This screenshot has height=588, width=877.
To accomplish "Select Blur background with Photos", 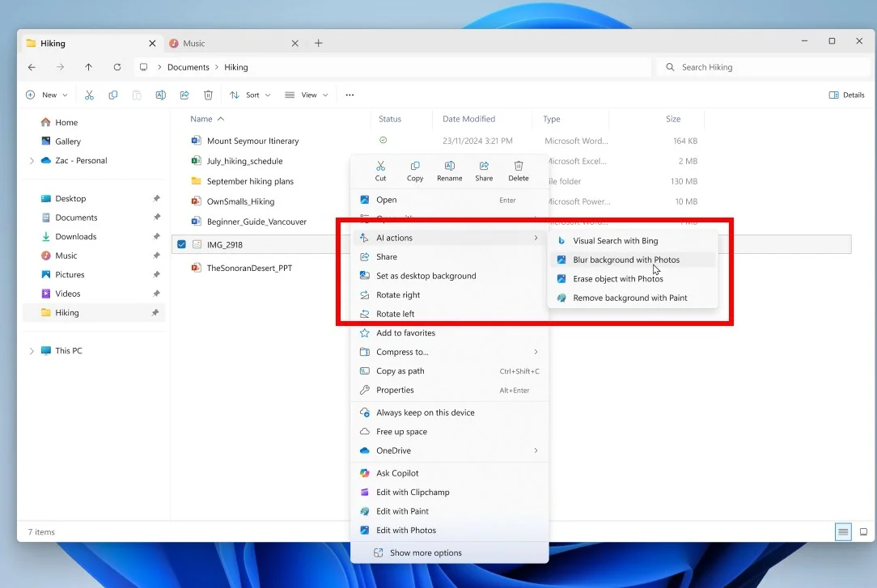I will coord(628,260).
